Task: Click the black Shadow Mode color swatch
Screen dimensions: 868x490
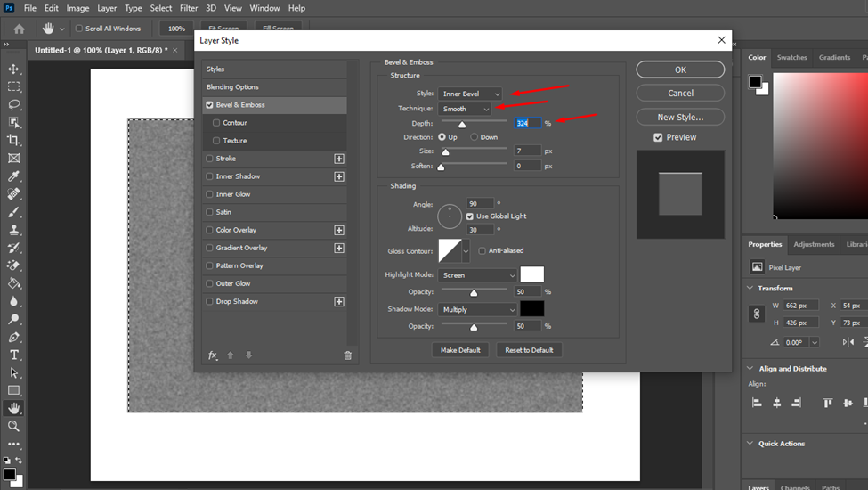Action: pos(532,309)
